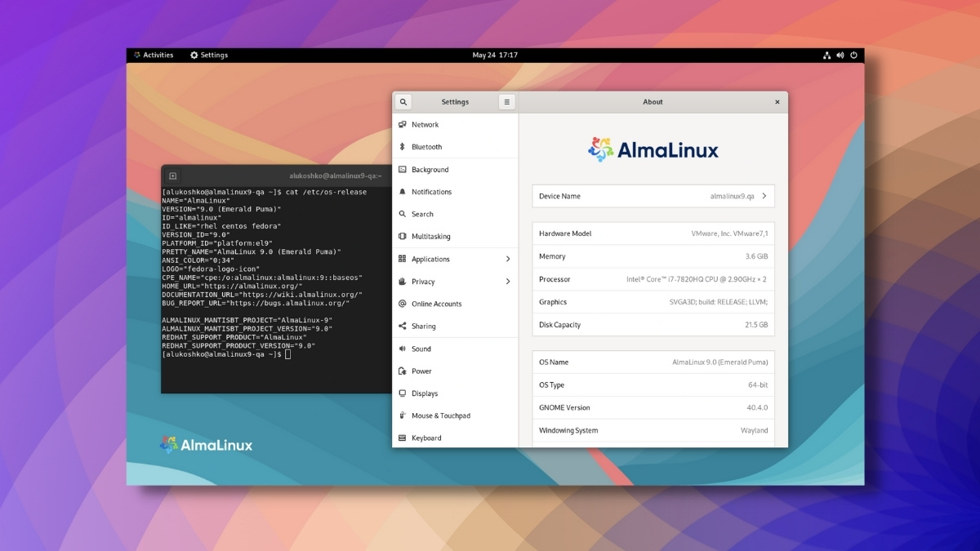
Task: Click the volume icon in the top bar
Action: coord(840,55)
